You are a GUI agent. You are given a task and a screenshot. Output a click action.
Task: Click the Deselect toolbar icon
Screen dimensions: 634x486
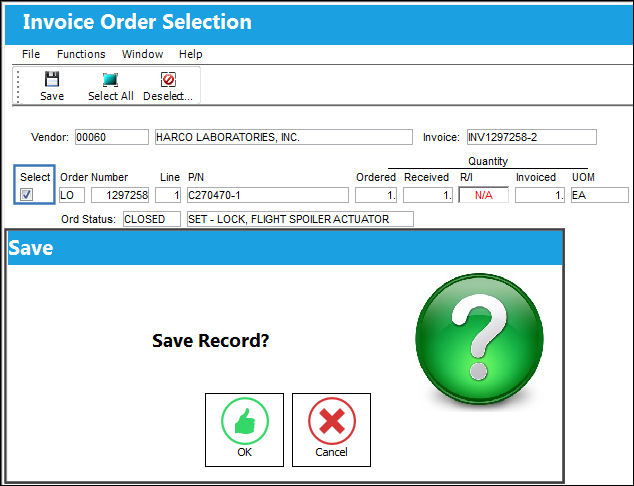[168, 79]
